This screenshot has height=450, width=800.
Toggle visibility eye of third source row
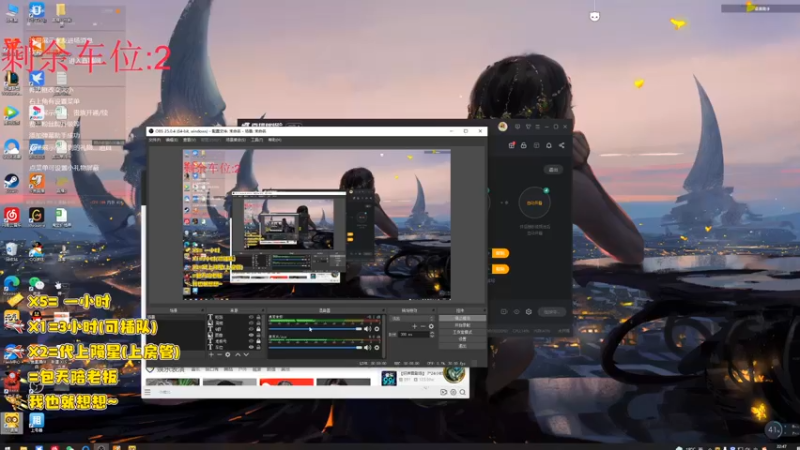tap(252, 329)
